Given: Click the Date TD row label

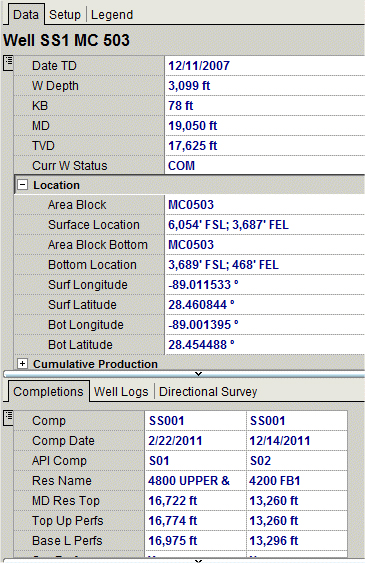Looking at the screenshot, I should (54, 66).
